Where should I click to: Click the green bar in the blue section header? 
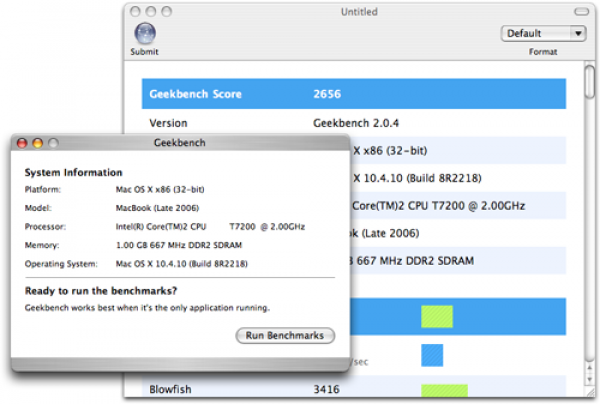tap(437, 316)
